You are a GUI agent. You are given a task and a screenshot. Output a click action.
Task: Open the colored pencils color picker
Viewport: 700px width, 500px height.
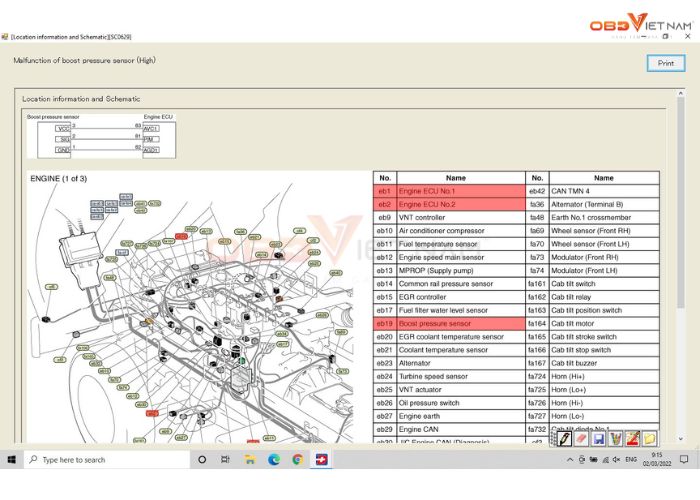615,438
